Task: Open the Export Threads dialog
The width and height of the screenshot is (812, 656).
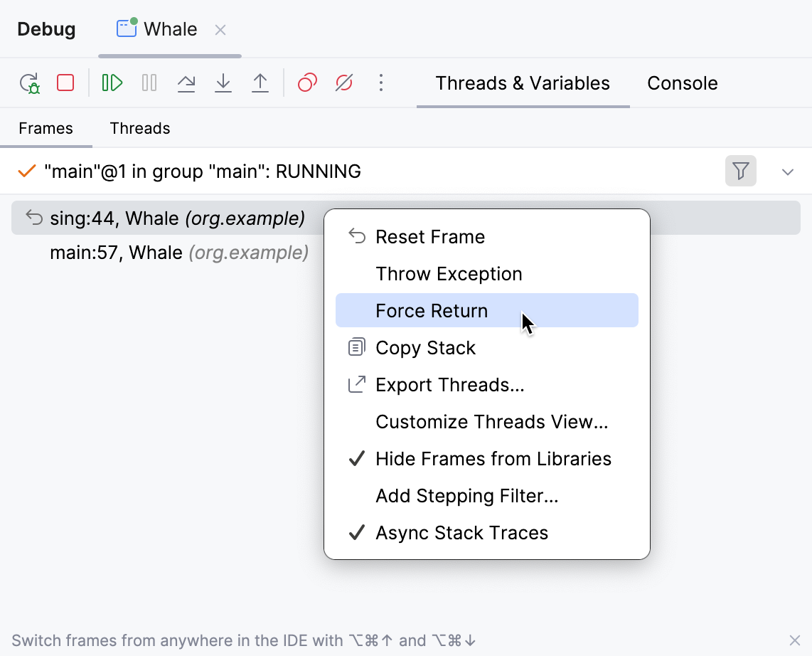Action: (x=449, y=384)
